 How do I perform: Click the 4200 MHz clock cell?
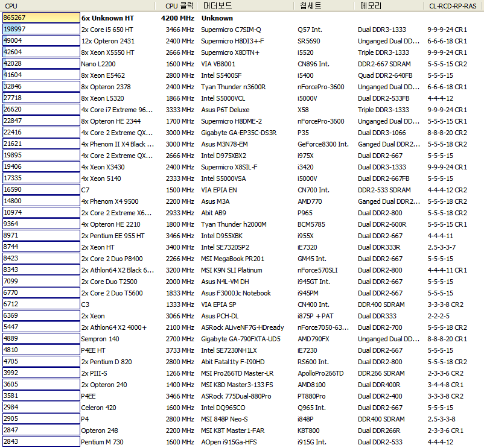click(x=177, y=18)
